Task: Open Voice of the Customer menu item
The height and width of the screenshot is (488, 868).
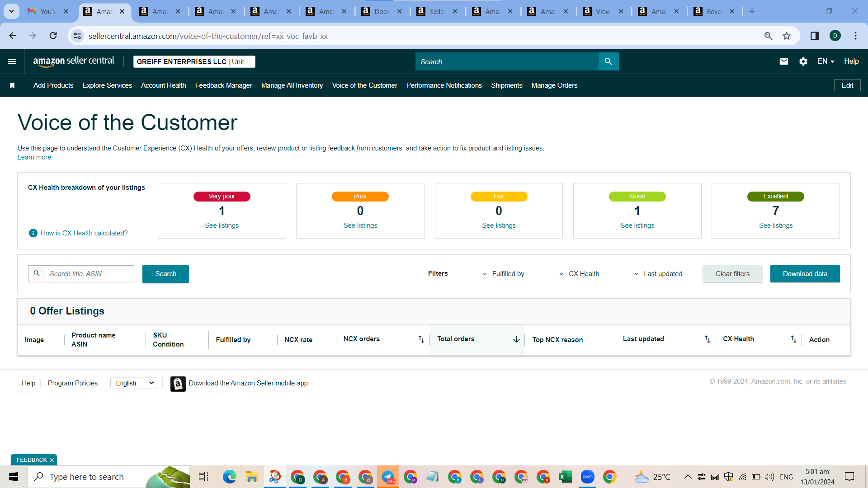Action: tap(365, 85)
